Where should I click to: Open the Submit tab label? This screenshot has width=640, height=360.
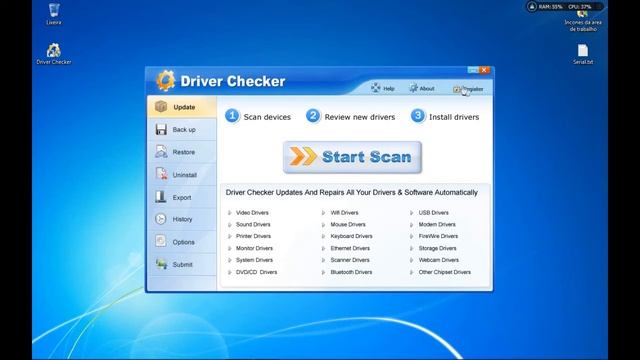[x=182, y=264]
